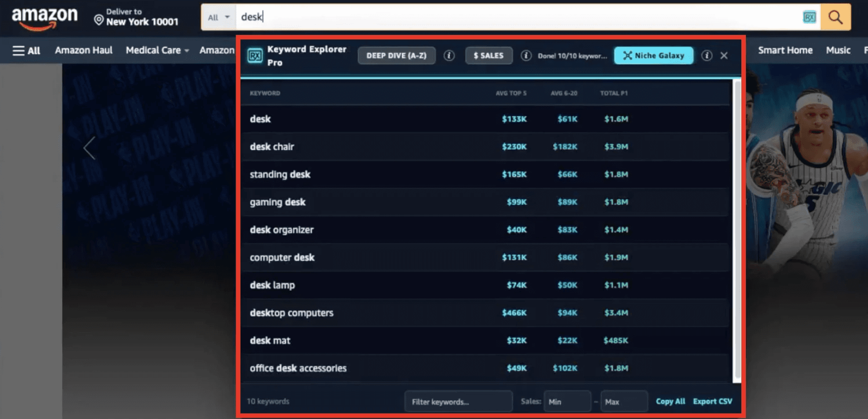
Task: Click the RX extension icon in search bar
Action: pyautogui.click(x=809, y=17)
